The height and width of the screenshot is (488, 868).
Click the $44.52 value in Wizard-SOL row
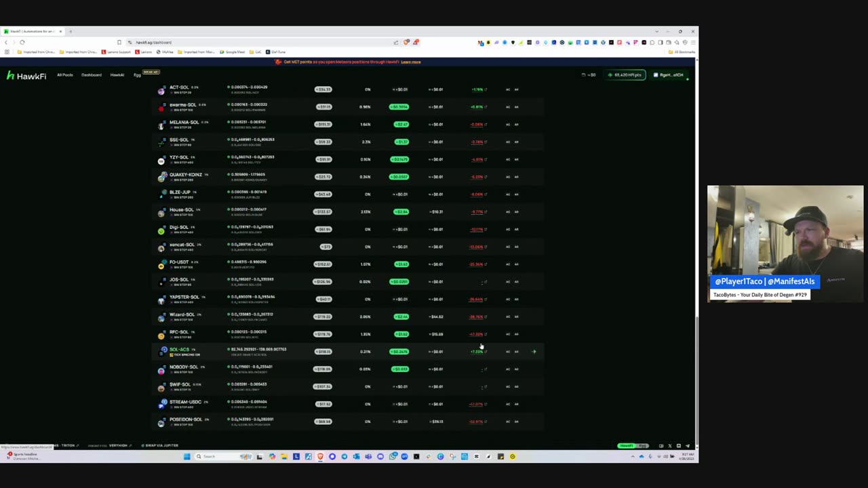coord(437,317)
